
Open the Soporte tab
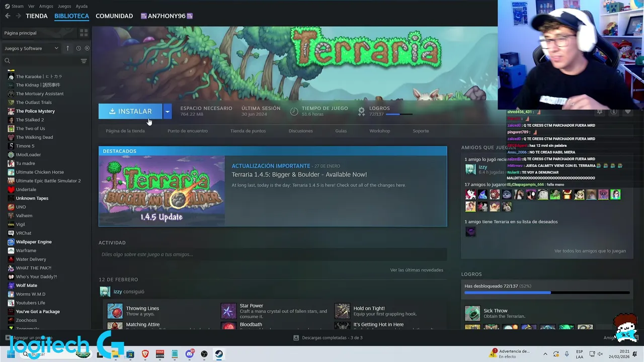point(421,131)
